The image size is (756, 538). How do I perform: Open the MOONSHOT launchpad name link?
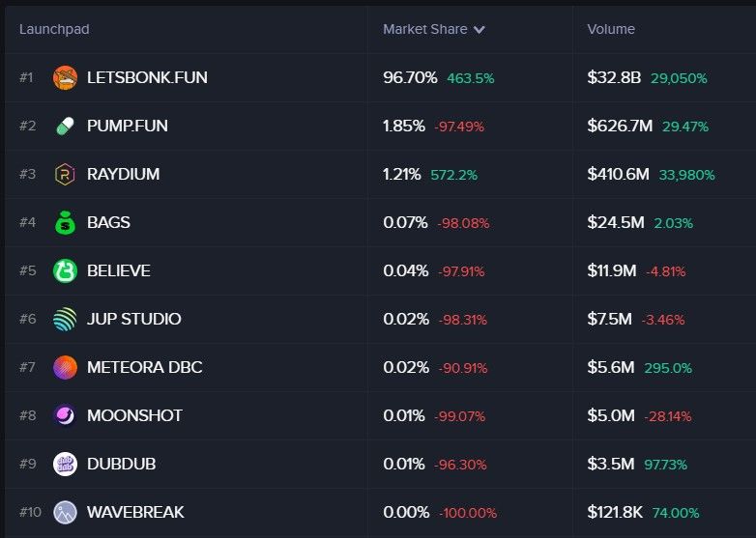(134, 415)
